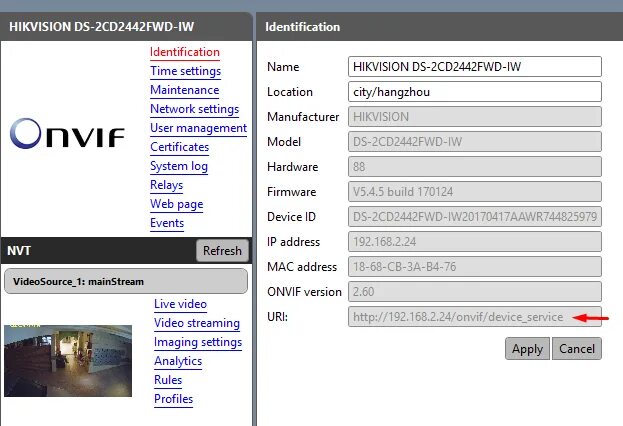
Task: Open Video streaming settings
Action: [x=197, y=323]
